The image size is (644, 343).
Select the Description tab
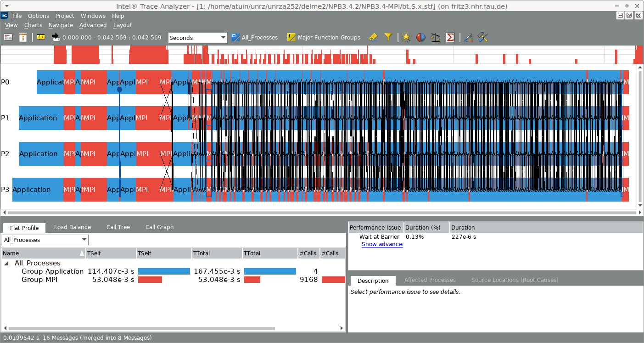373,281
